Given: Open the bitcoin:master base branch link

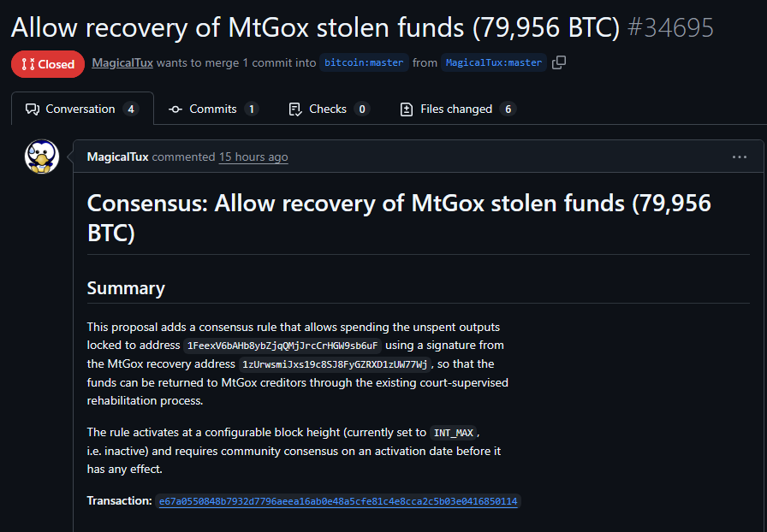Looking at the screenshot, I should pos(364,62).
